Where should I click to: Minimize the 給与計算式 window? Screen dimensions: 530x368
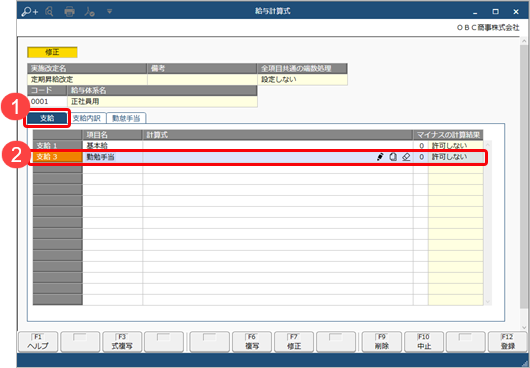pos(475,12)
